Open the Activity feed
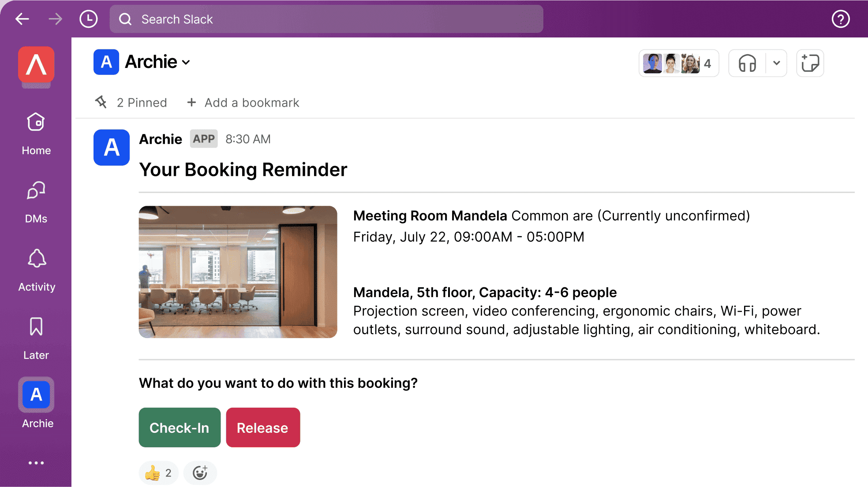Image resolution: width=868 pixels, height=487 pixels. coord(36,269)
